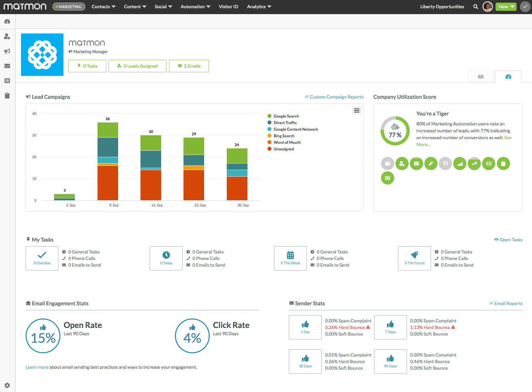Click the 15% Open Rate circle

[43, 336]
